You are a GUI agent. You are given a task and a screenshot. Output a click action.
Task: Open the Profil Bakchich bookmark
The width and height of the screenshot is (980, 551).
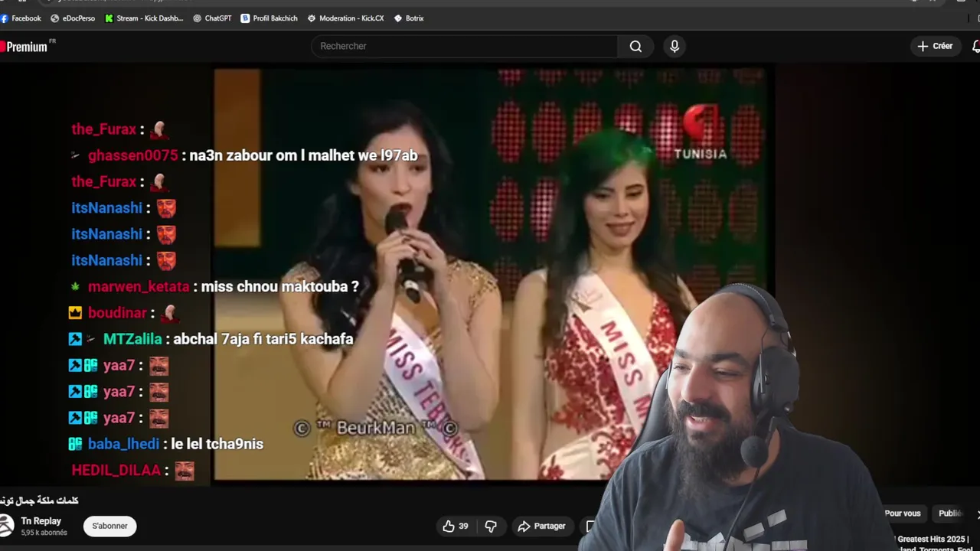tap(269, 18)
